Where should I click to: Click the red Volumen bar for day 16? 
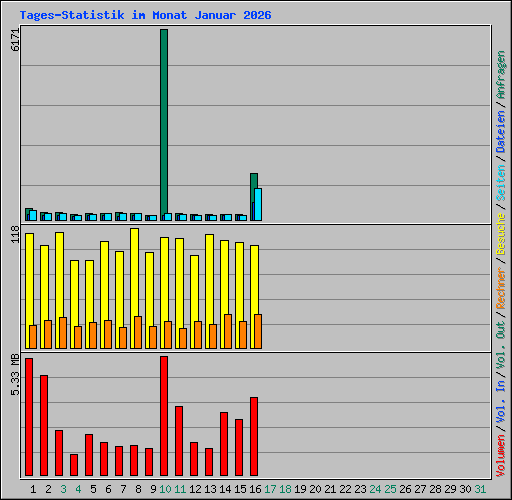(x=254, y=436)
